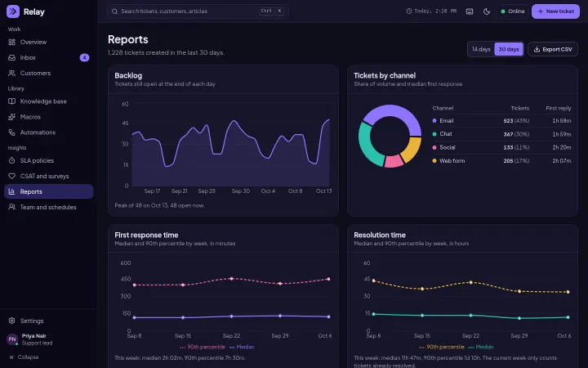588x368 pixels.
Task: Toggle Median in Resolution time legend
Action: coord(481,347)
